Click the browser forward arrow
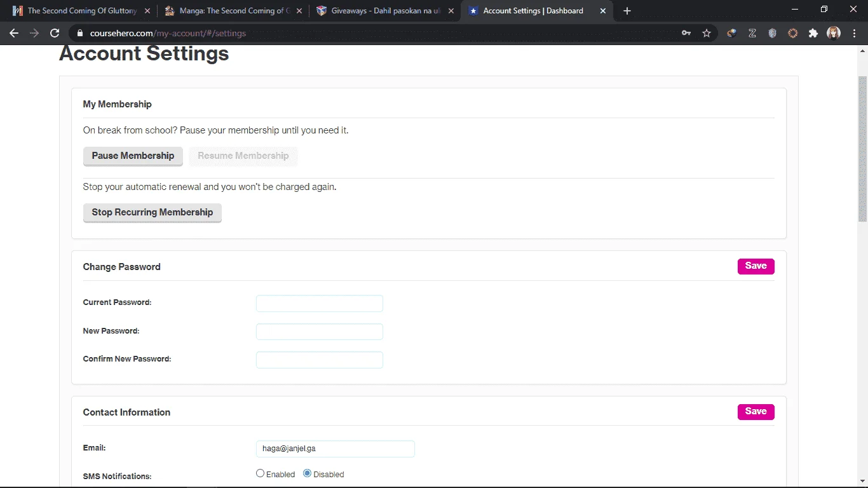 coord(34,33)
